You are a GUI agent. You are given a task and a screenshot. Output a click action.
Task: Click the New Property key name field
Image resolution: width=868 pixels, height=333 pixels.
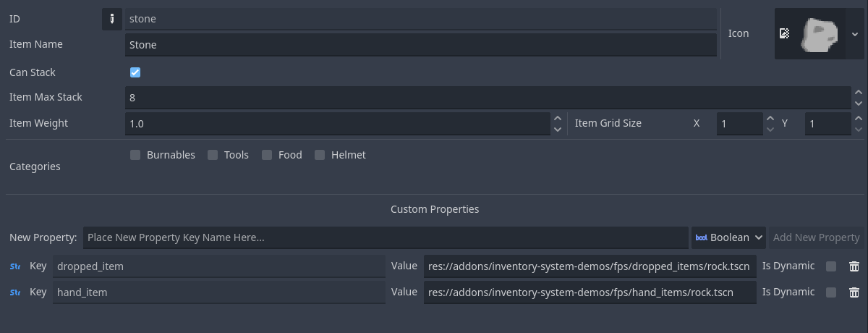pos(386,237)
